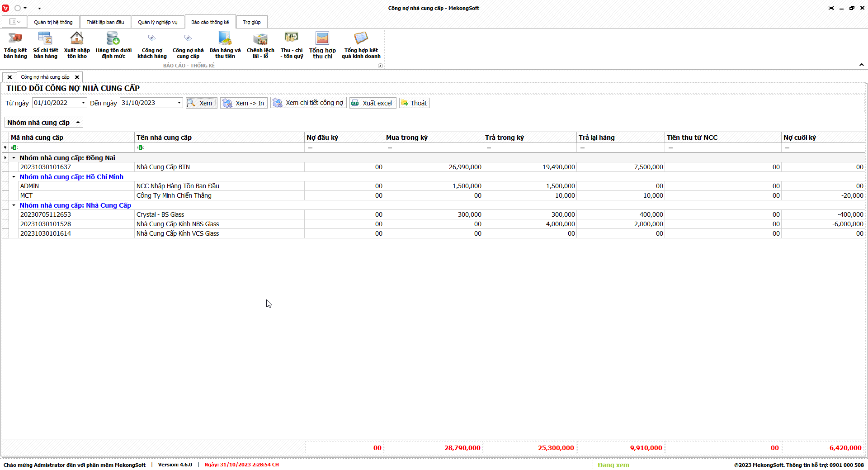Collapse the Hồ Chí Minh supplier group
The image size is (868, 470).
pos(14,177)
